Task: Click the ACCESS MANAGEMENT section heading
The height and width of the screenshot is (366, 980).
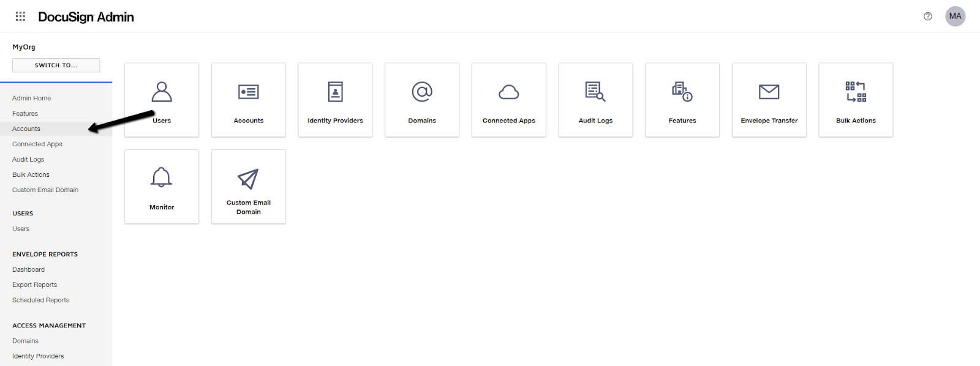Action: click(x=49, y=326)
